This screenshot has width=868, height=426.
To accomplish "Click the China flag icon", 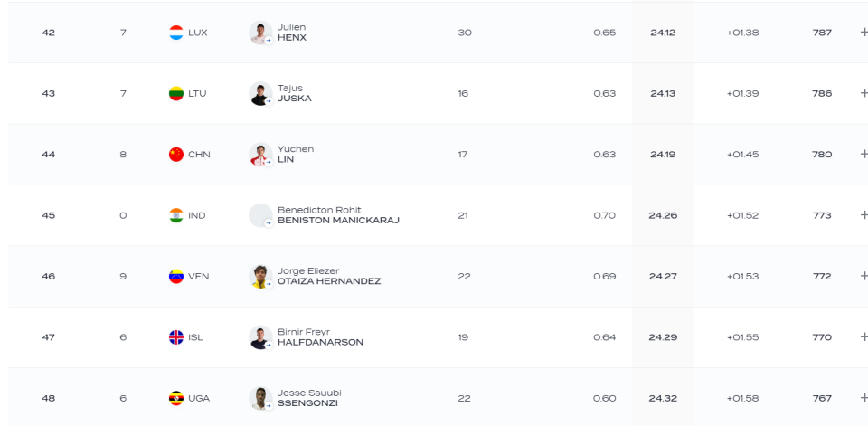I will [176, 155].
